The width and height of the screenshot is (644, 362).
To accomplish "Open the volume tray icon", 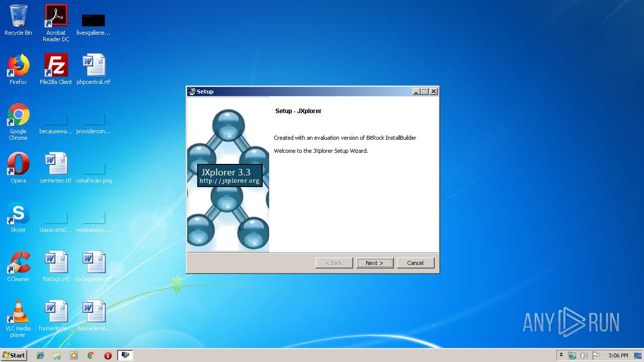I will [x=584, y=355].
